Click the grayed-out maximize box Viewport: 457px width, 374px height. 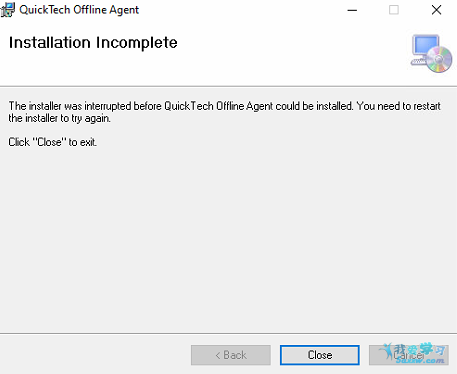point(394,10)
